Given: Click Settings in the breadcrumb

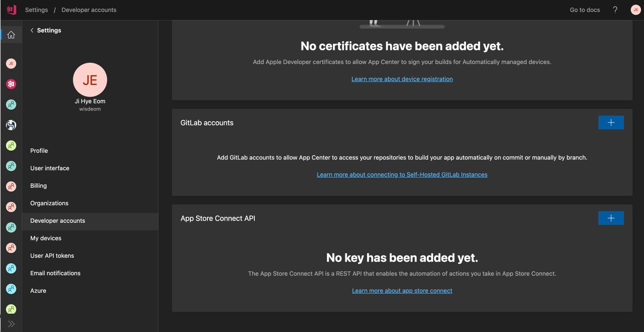Looking at the screenshot, I should tap(36, 10).
